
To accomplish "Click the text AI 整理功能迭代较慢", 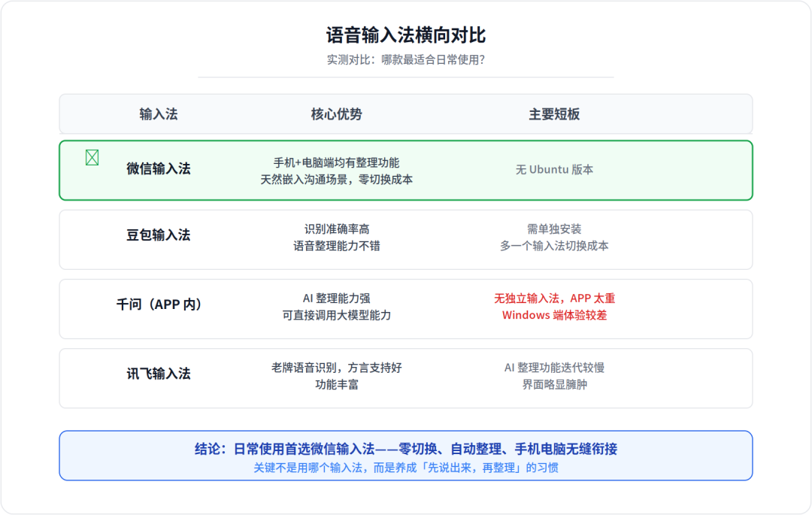I will [554, 368].
